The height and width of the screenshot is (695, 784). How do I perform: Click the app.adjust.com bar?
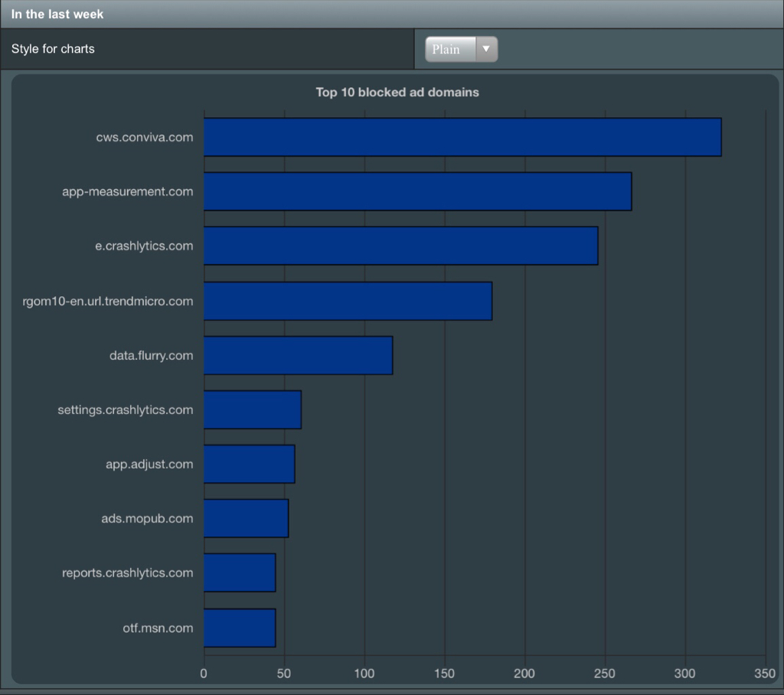point(249,464)
